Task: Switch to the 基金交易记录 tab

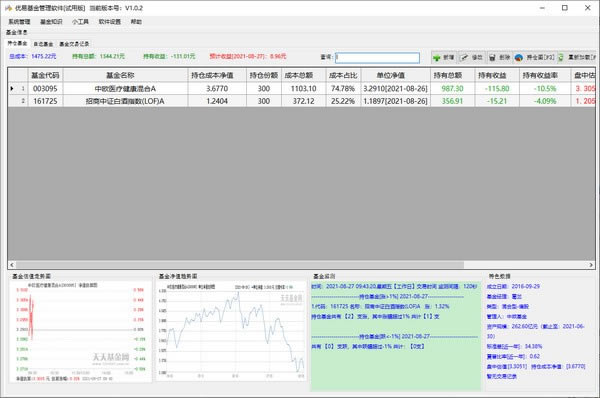Action: 74,44
